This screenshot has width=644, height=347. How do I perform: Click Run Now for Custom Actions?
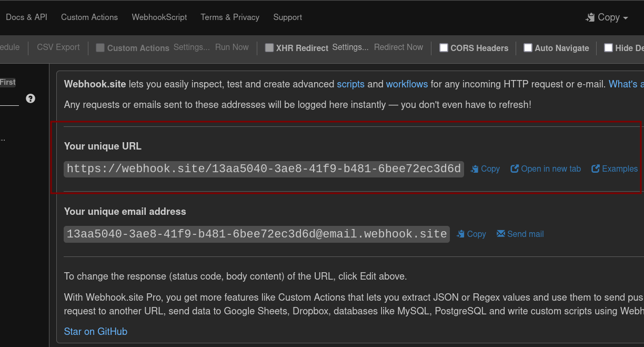pyautogui.click(x=232, y=47)
